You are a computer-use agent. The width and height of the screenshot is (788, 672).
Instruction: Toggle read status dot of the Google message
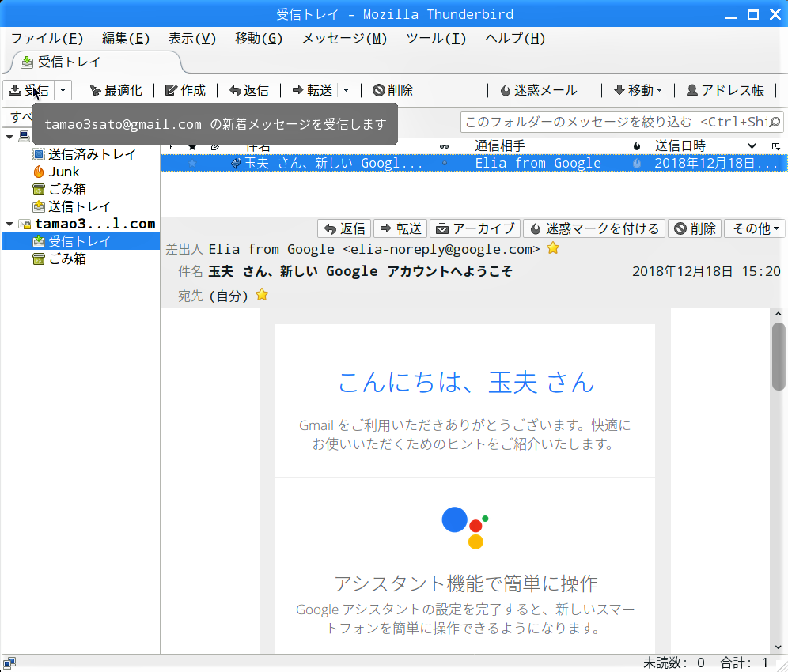tap(445, 163)
